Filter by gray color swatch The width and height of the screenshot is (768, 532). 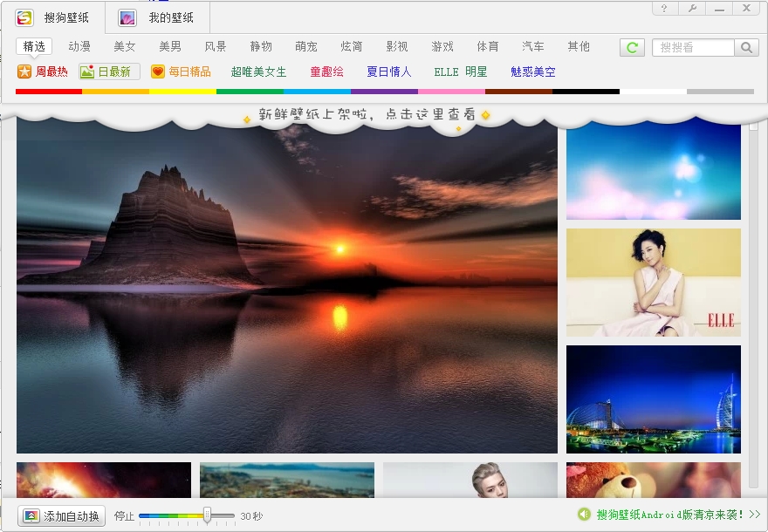[721, 92]
